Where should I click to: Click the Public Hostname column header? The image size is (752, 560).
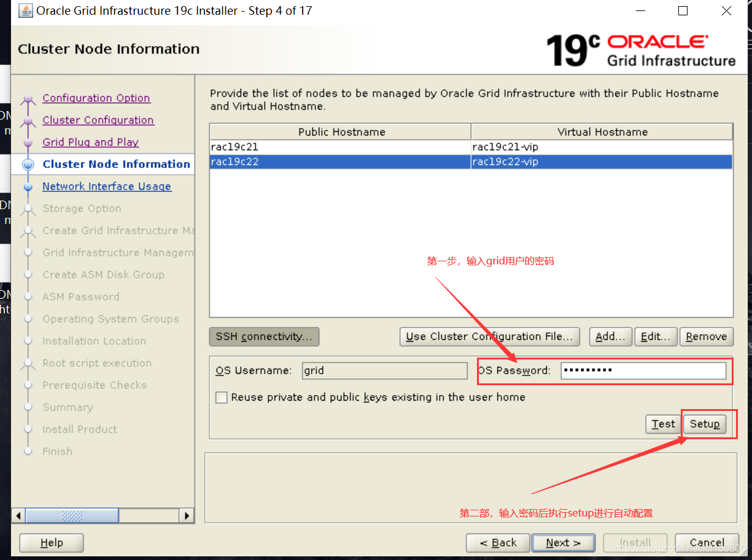(341, 132)
